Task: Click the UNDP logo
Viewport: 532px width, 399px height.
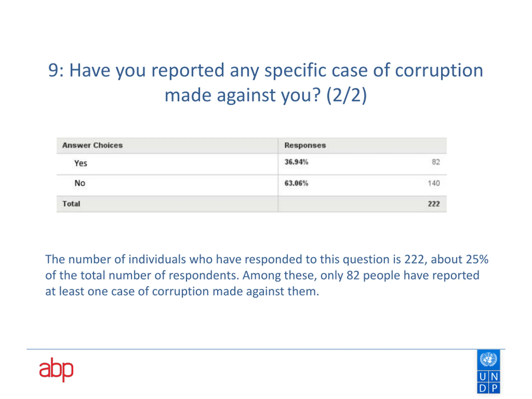Action: point(489,372)
